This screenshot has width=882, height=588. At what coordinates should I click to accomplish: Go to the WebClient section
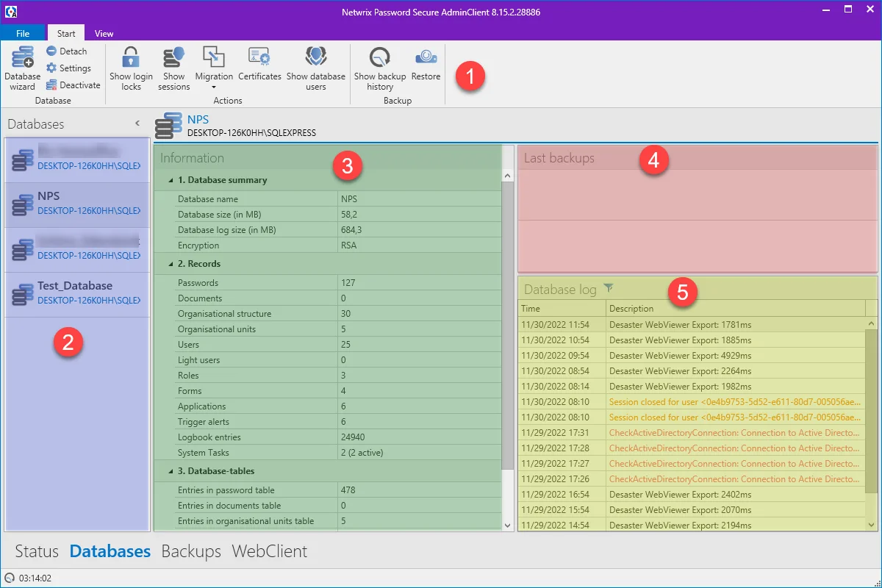click(270, 551)
